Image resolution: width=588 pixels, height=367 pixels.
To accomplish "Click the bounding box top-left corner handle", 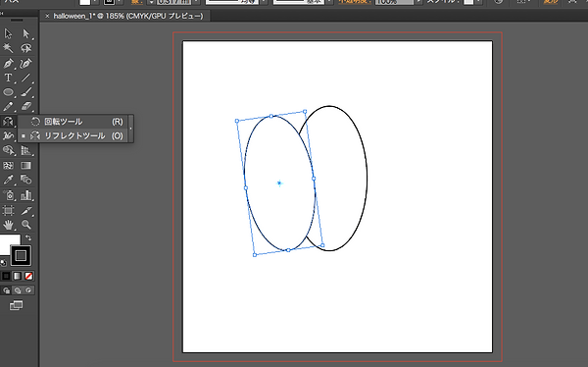I will click(236, 121).
